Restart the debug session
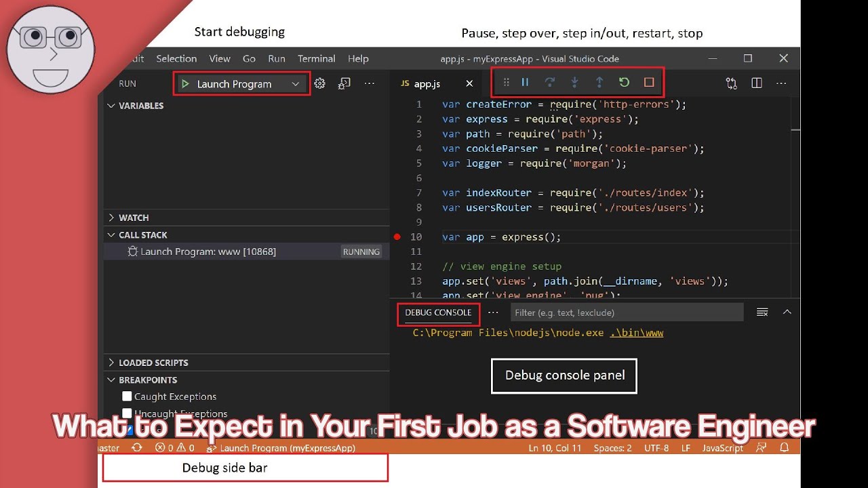This screenshot has width=868, height=488. [624, 83]
